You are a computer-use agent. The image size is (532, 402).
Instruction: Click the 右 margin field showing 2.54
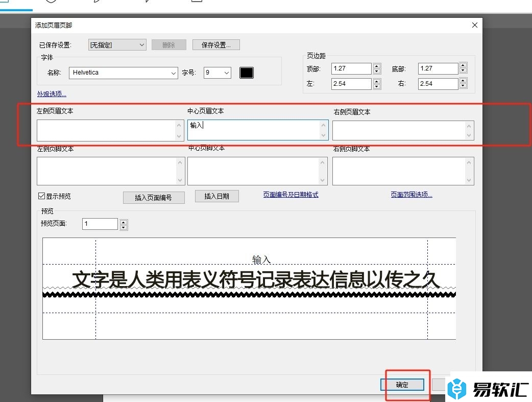[438, 84]
